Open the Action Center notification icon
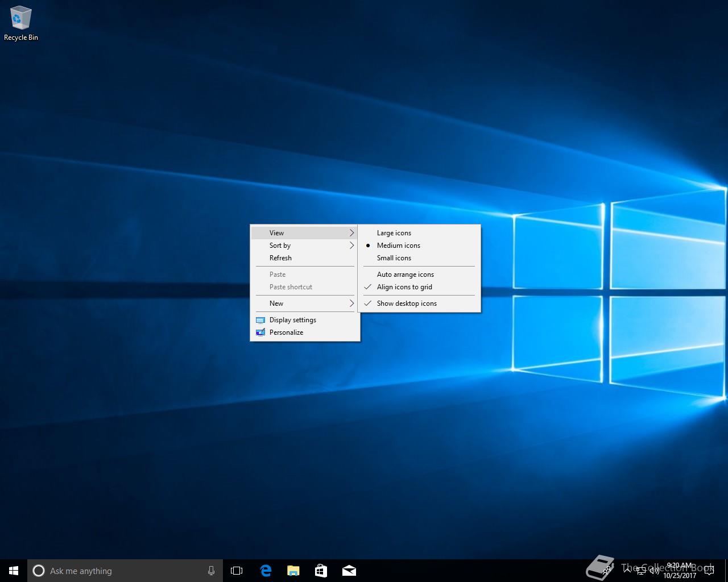 (709, 571)
